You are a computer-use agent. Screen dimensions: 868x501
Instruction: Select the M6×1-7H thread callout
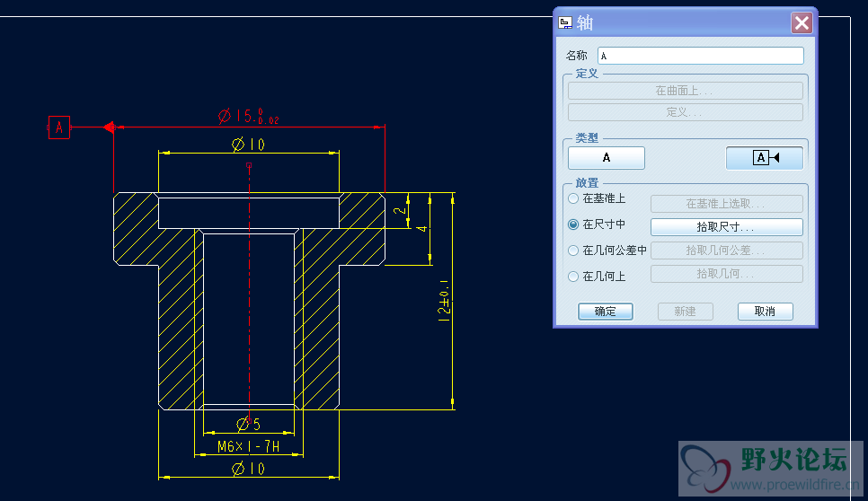pyautogui.click(x=248, y=446)
